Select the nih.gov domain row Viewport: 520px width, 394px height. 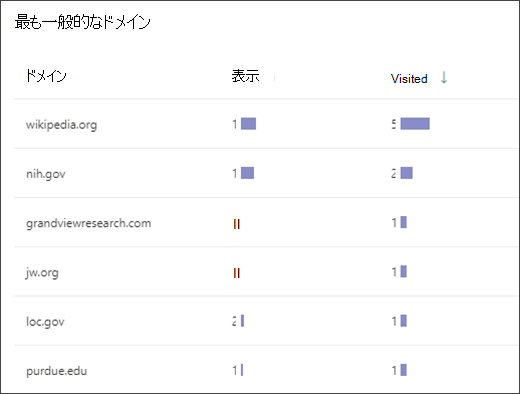click(x=266, y=173)
